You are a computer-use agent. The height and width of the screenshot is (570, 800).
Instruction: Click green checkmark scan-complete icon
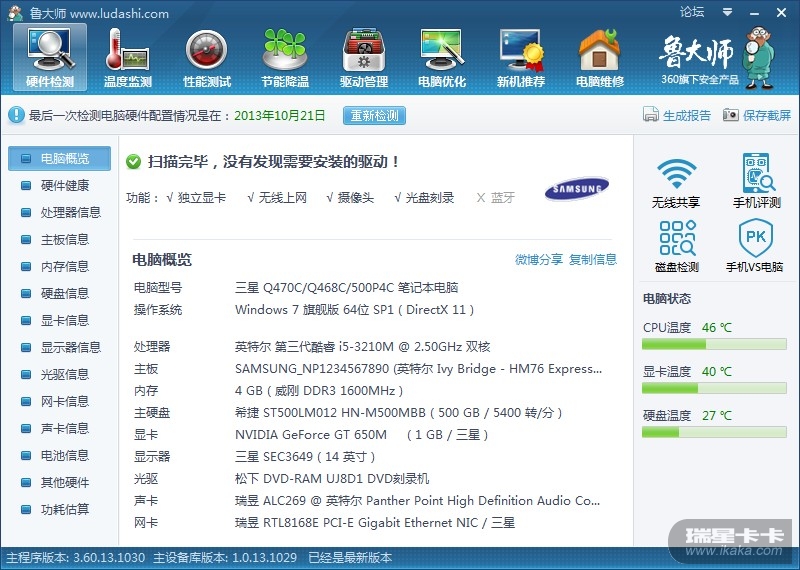pyautogui.click(x=133, y=162)
